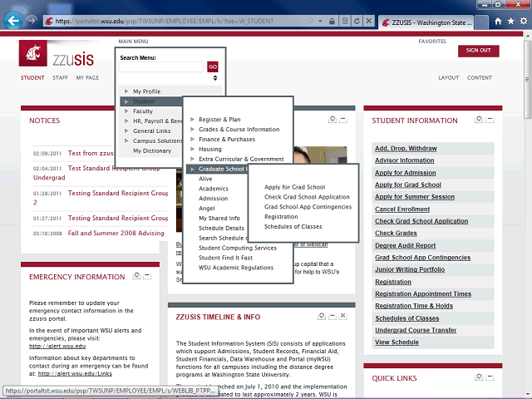Screen dimensions: 532x399
Task: Expand the My Profile menu folder
Action: click(x=146, y=91)
